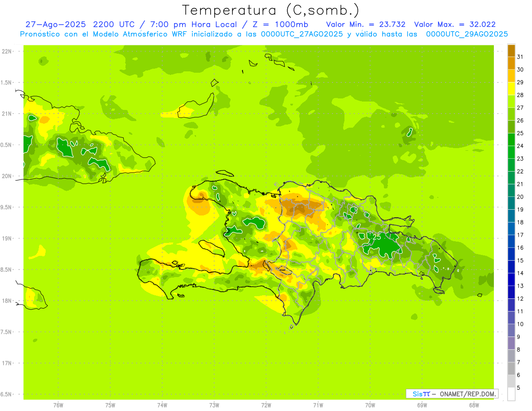Click the '76W' longitude axis label

coord(58,405)
